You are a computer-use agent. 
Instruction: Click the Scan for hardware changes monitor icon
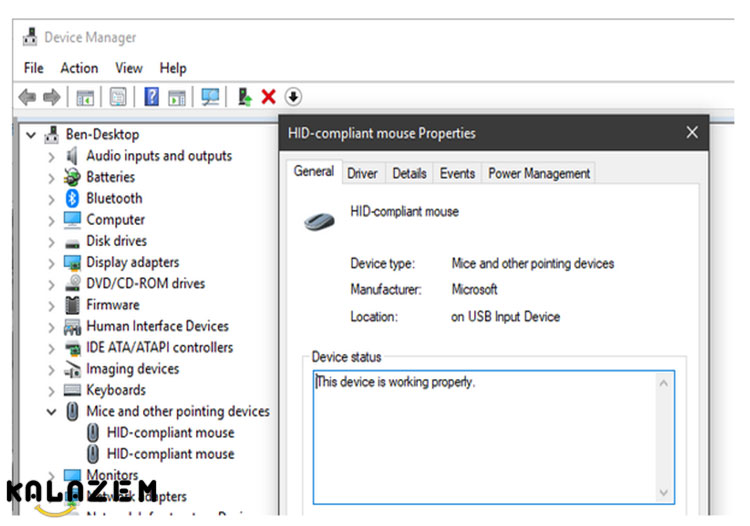210,97
